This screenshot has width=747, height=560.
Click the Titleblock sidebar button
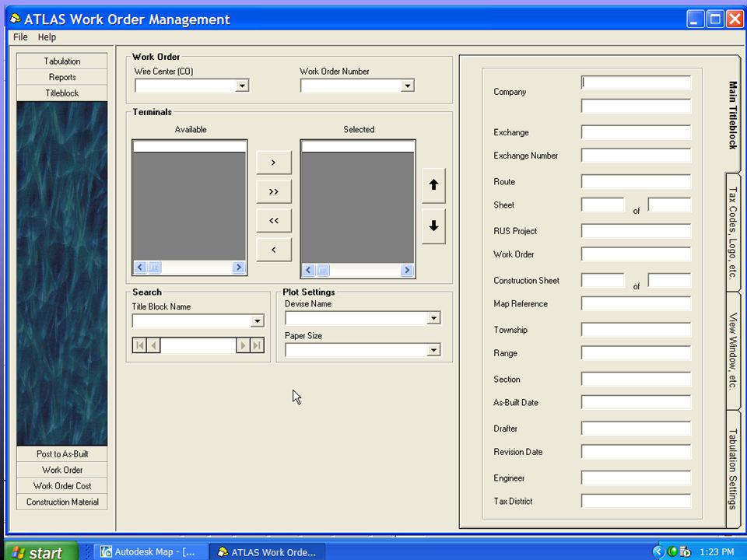[x=62, y=93]
